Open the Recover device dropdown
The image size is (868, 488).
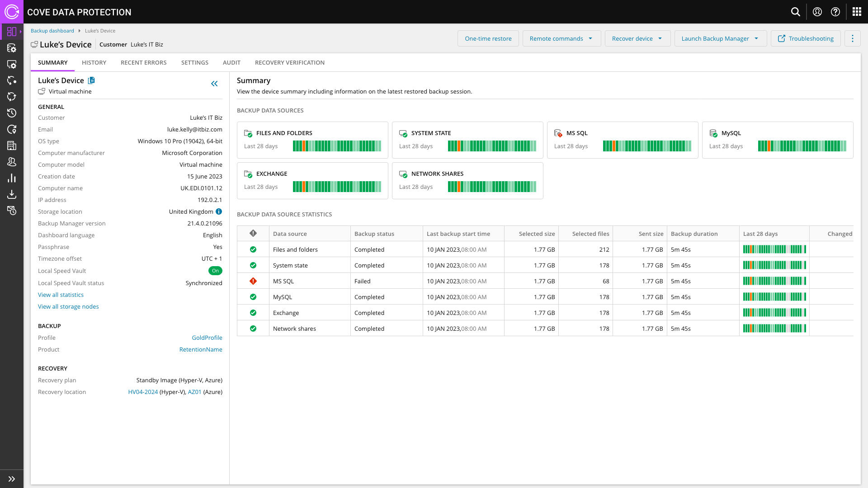pos(637,38)
